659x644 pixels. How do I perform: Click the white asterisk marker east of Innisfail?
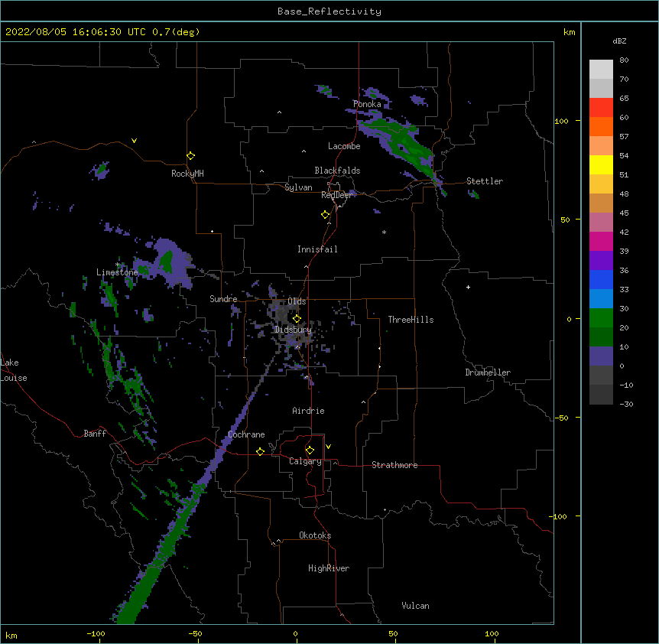coord(384,232)
